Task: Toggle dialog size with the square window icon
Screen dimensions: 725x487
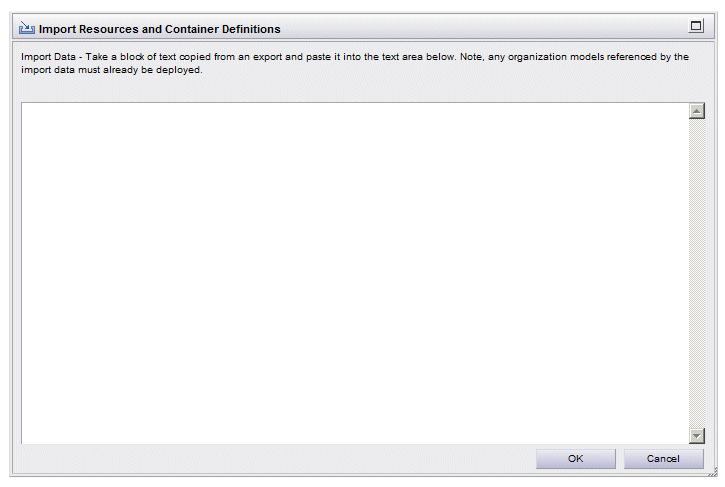Action: [695, 26]
